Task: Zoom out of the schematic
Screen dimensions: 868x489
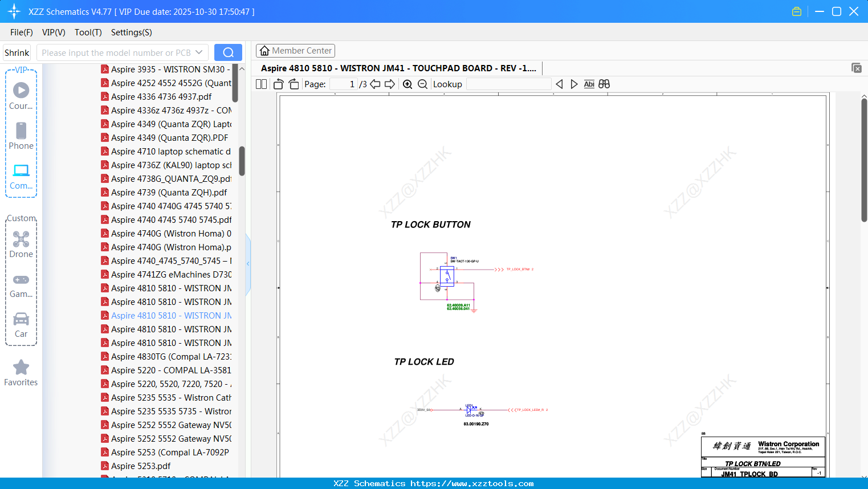Action: [422, 84]
